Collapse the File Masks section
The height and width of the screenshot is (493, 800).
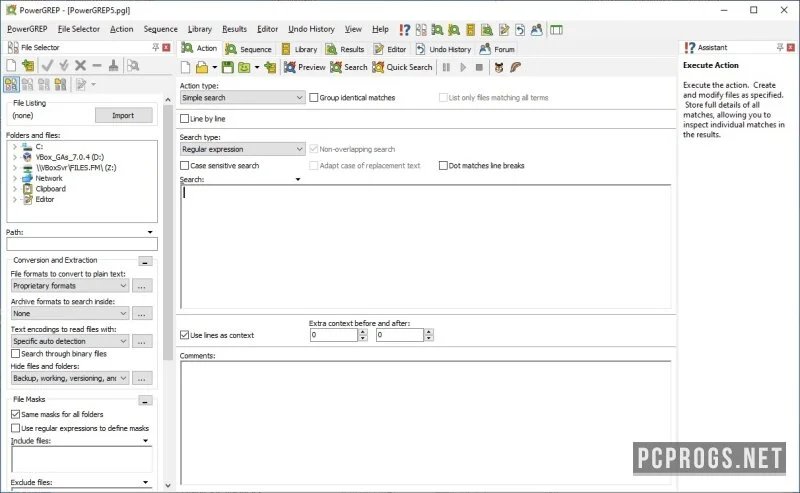point(145,401)
